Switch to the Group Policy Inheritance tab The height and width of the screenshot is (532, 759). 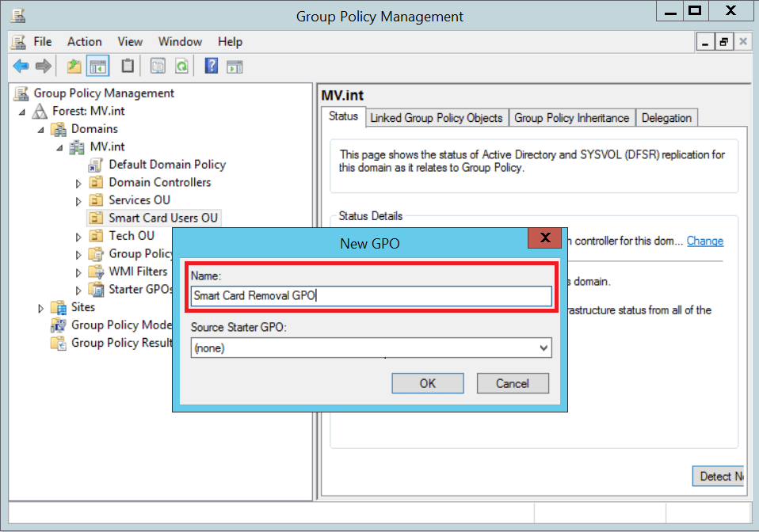[x=572, y=117]
